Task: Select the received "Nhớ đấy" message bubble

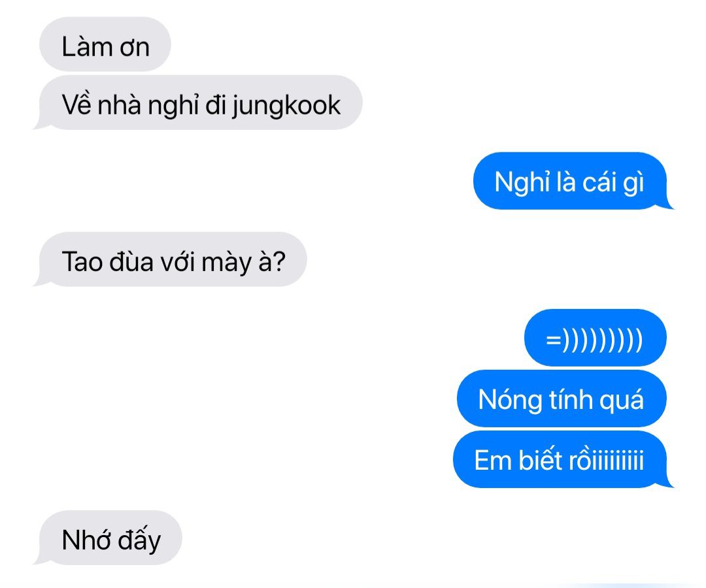Action: click(108, 538)
